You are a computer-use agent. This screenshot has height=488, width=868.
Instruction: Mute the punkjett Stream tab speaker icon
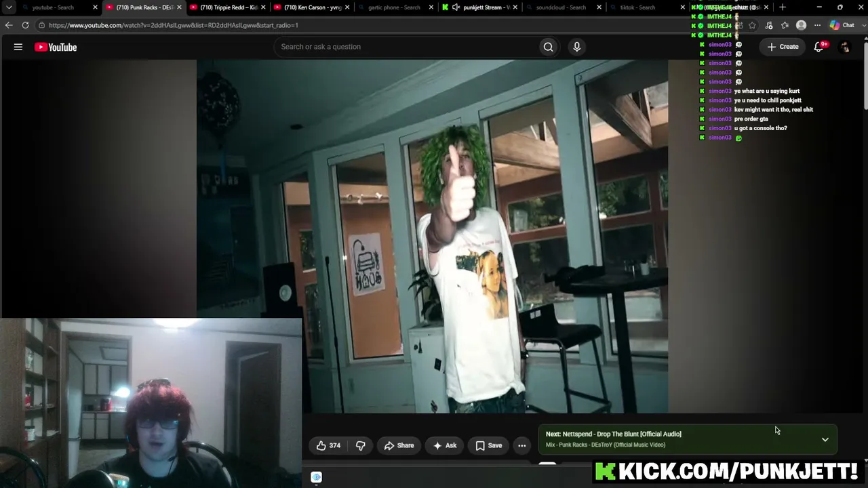tap(456, 7)
